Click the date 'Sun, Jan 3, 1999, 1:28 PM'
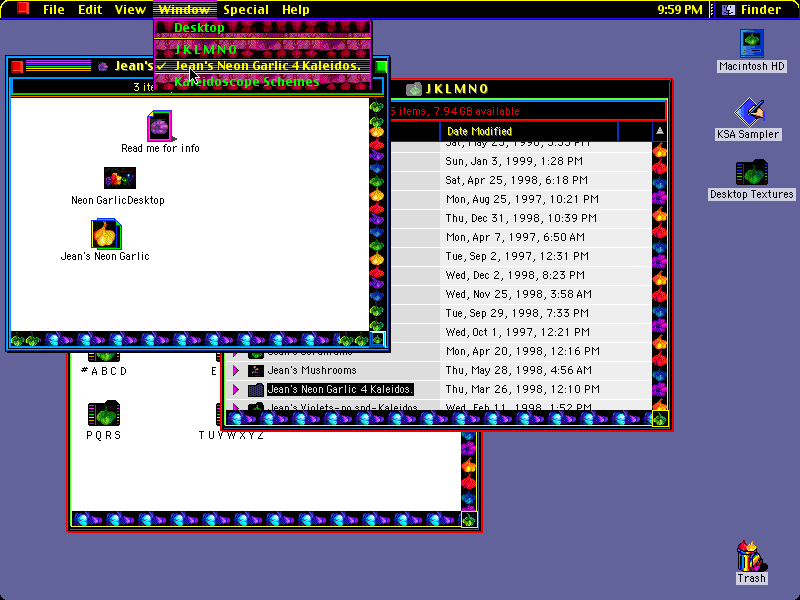The height and width of the screenshot is (600, 800). pos(514,162)
